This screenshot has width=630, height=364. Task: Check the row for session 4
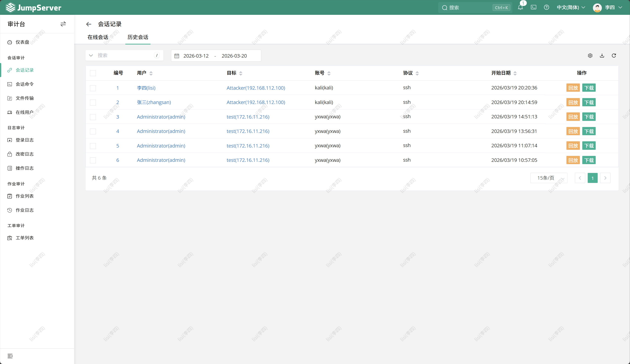93,131
